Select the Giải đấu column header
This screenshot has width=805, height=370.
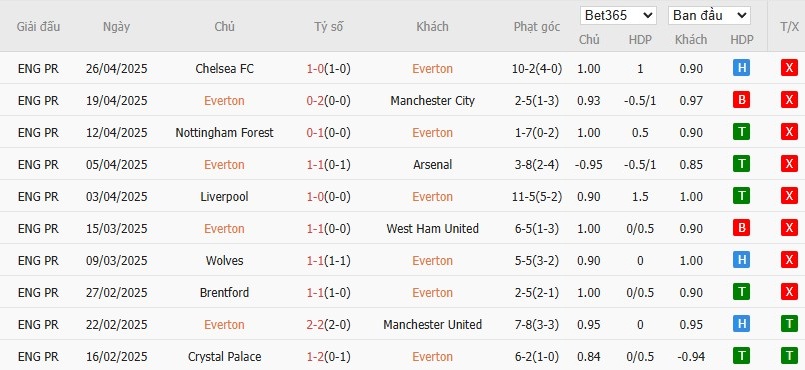[39, 27]
